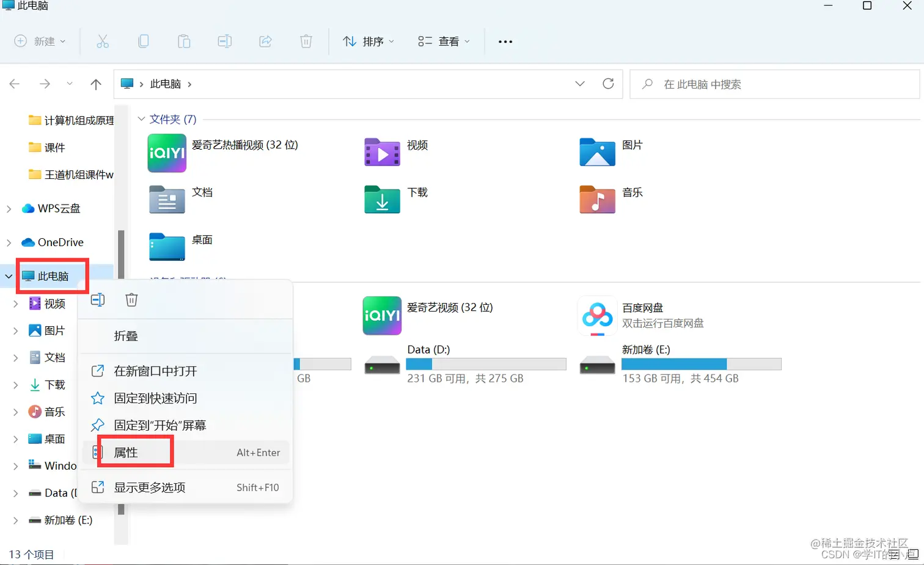Click the 此电脑 breadcrumb in the address bar
Viewport: 924px width, 565px height.
(165, 84)
